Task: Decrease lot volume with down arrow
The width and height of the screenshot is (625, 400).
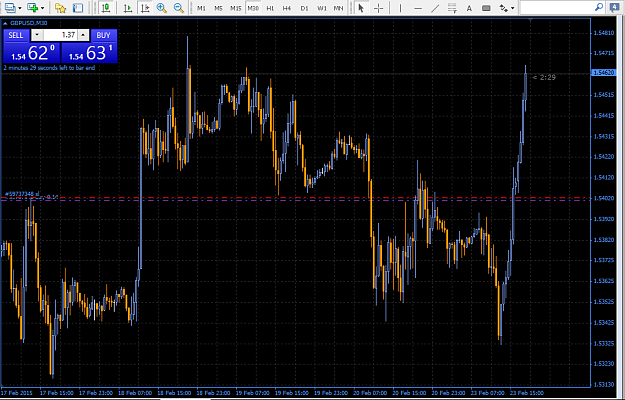Action: [37, 35]
